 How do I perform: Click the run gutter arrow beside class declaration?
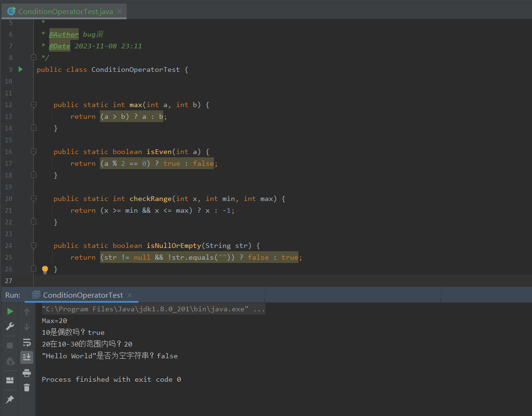pos(21,69)
